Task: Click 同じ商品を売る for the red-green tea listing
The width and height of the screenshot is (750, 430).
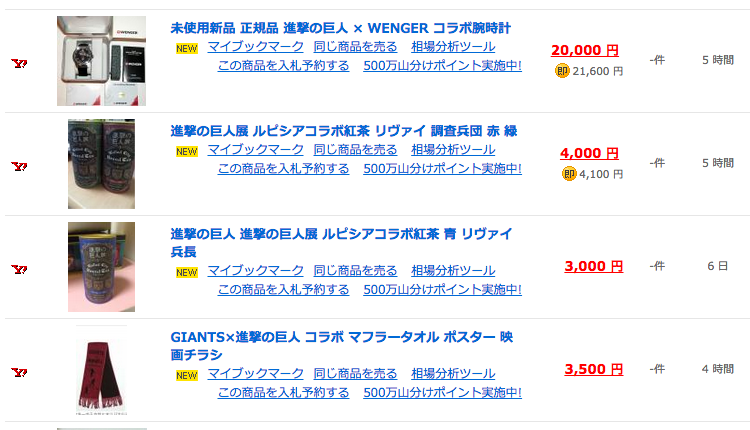Action: coord(355,150)
